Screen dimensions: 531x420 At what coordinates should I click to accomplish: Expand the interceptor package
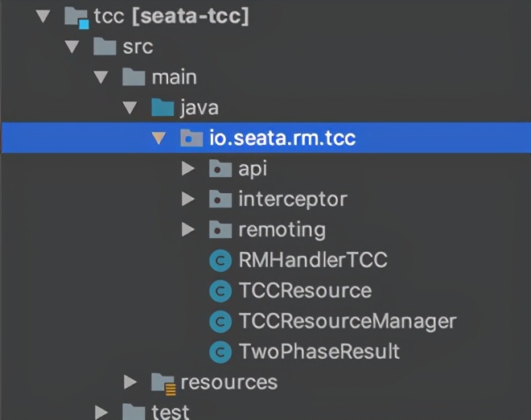coord(188,200)
